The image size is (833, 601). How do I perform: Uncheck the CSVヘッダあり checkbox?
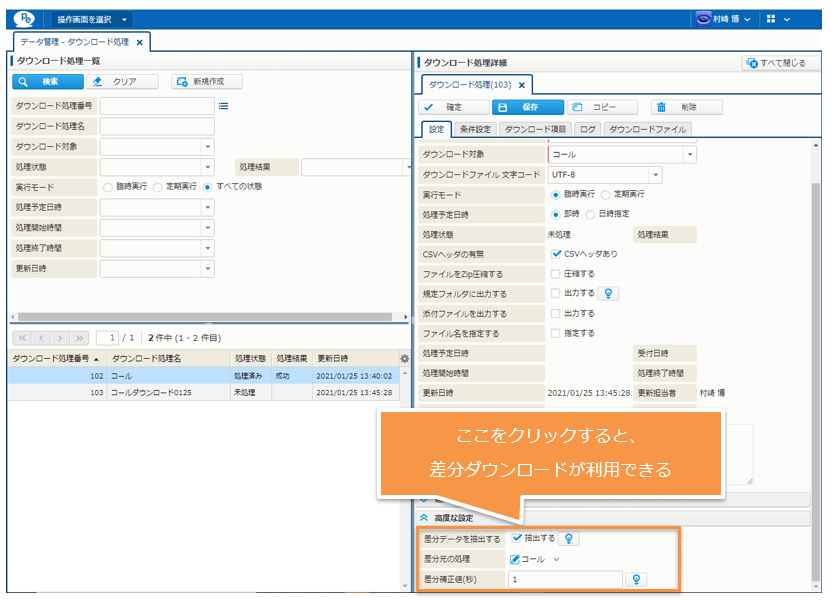tap(556, 254)
